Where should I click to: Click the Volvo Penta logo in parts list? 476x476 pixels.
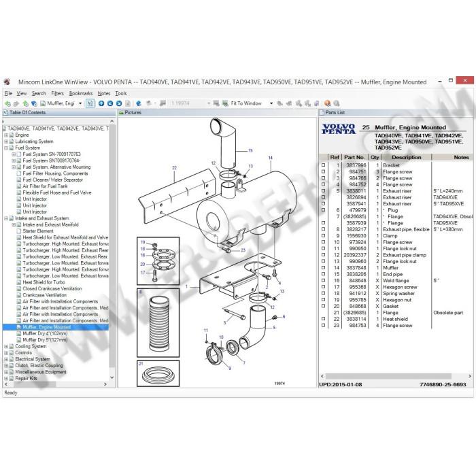pyautogui.click(x=339, y=129)
